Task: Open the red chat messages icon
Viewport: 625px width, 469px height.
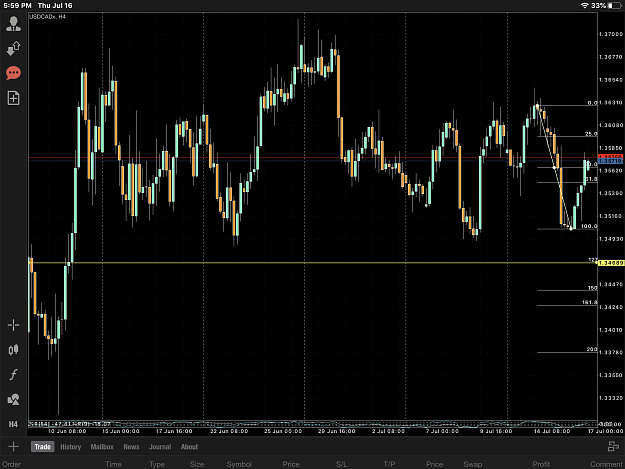Action: tap(13, 73)
